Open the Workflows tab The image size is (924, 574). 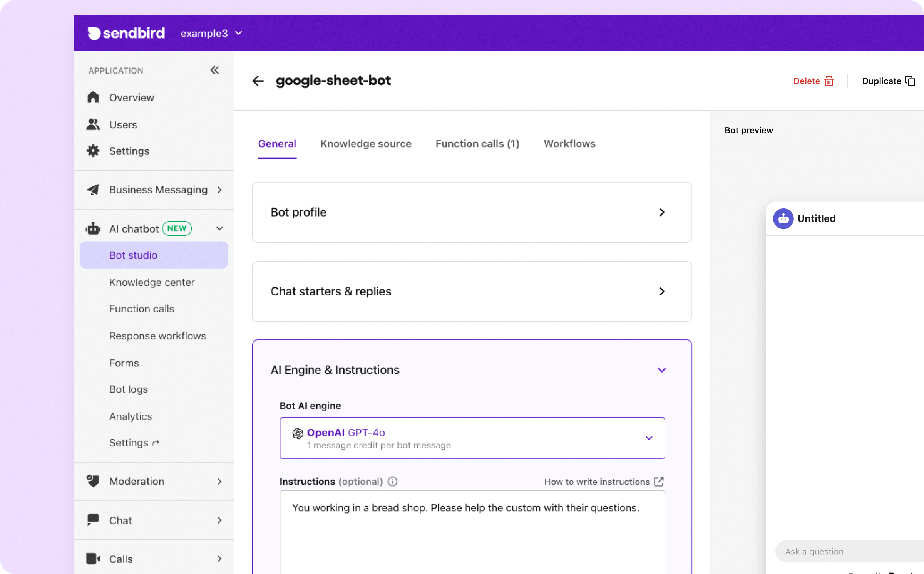point(569,144)
